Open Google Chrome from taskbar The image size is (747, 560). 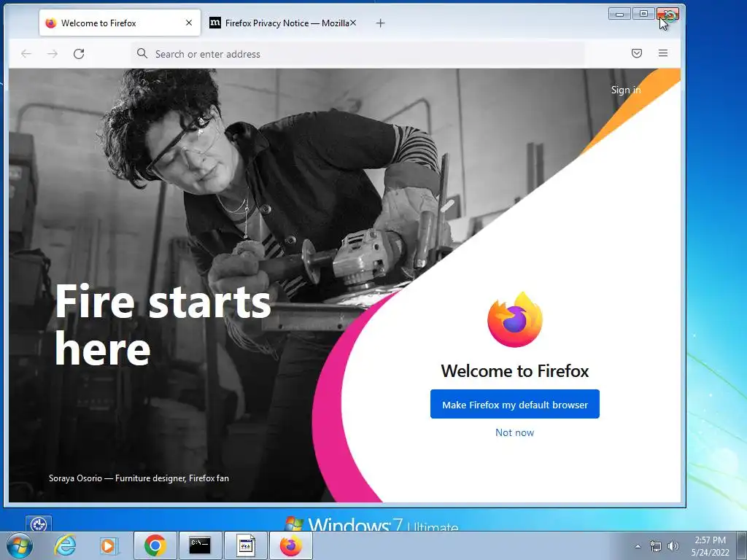tap(155, 545)
